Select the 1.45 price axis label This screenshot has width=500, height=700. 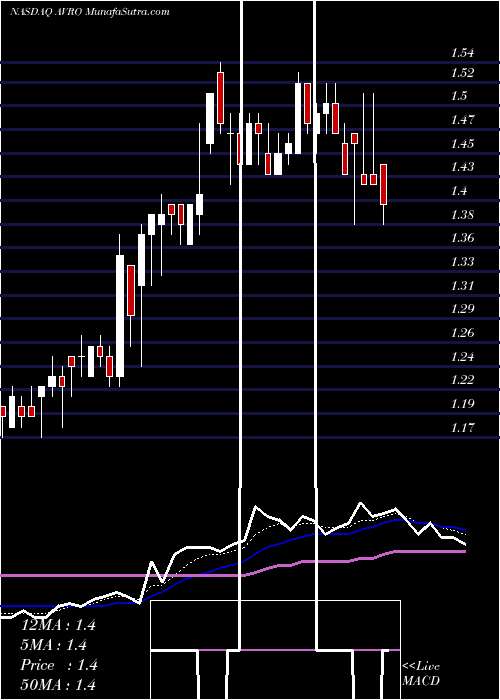462,144
